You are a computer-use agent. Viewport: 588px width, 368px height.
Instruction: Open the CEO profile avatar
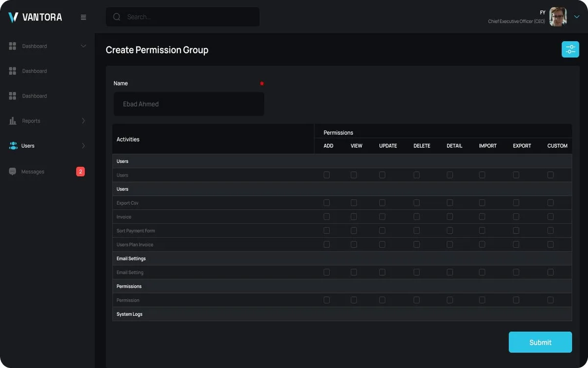click(x=558, y=17)
